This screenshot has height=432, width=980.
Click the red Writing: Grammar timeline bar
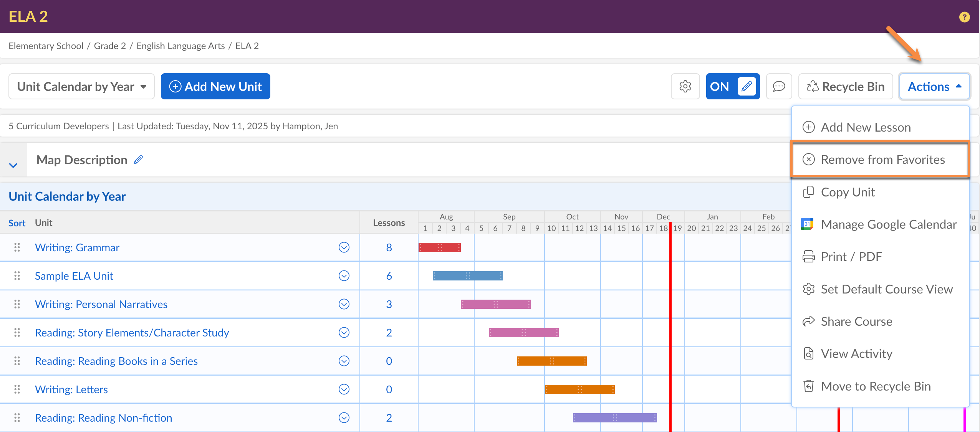[x=439, y=247]
